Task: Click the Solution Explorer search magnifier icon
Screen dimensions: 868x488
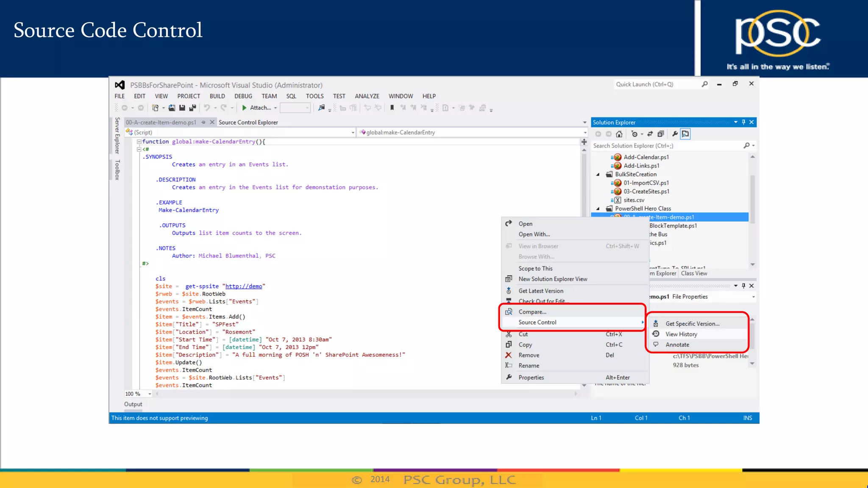Action: (746, 146)
